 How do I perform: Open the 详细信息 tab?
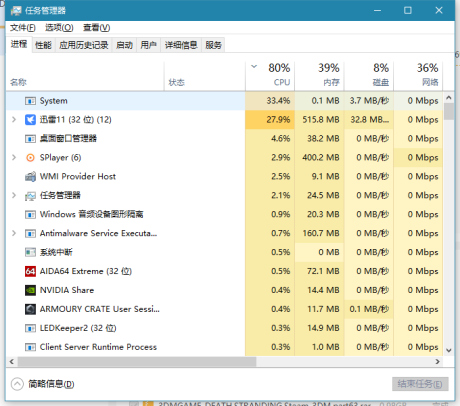[x=181, y=45]
